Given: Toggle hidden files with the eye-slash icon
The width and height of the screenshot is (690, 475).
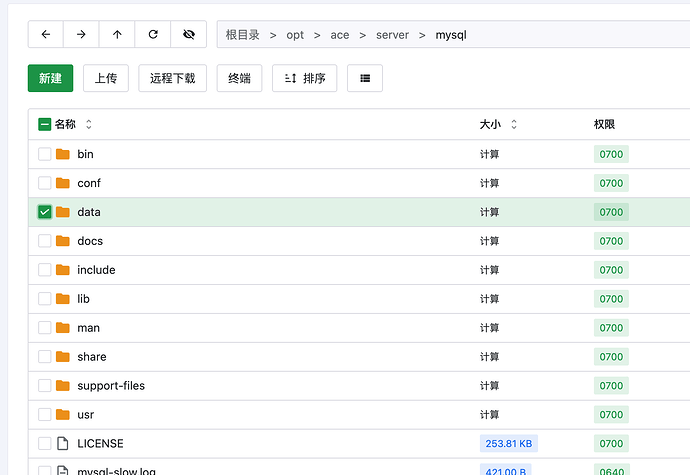Looking at the screenshot, I should [188, 34].
